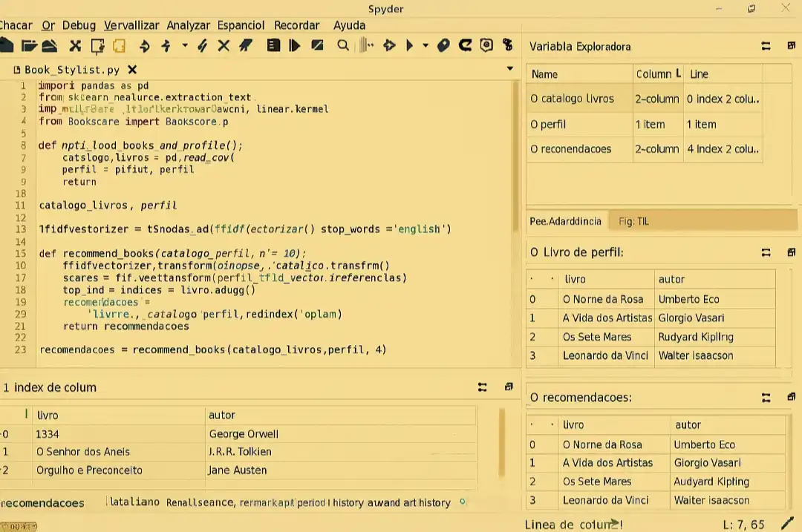The height and width of the screenshot is (532, 802).
Task: Open the Ayuda menu
Action: pyautogui.click(x=349, y=25)
